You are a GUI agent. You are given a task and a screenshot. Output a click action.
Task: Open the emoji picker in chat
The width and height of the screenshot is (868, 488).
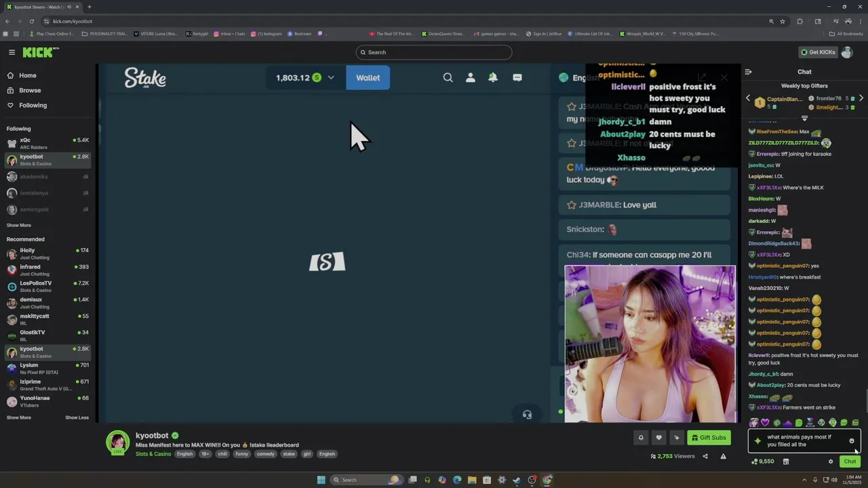[852, 441]
